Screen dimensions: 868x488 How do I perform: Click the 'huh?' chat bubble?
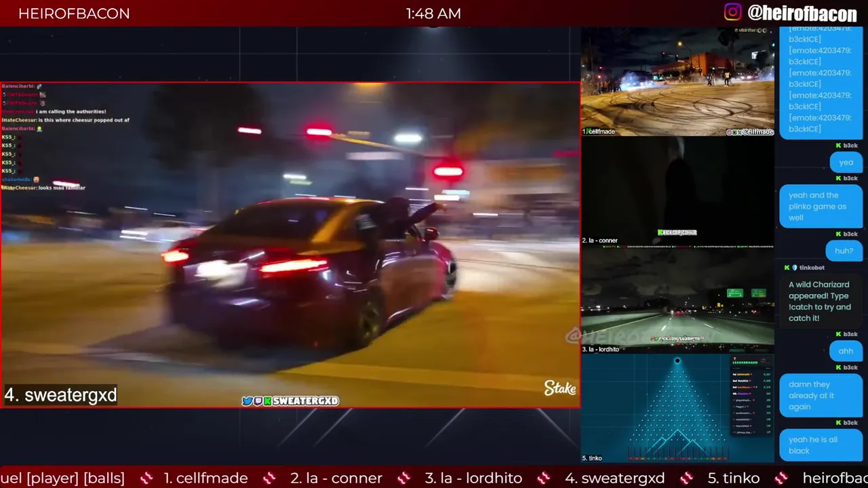click(844, 251)
